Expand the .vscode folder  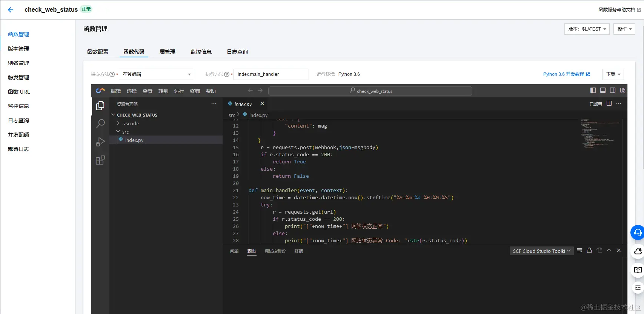131,123
